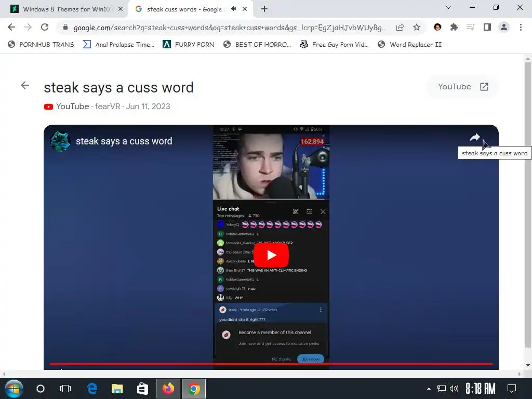Click the fearVR channel avatar in the player
The image size is (532, 399).
pyautogui.click(x=60, y=141)
